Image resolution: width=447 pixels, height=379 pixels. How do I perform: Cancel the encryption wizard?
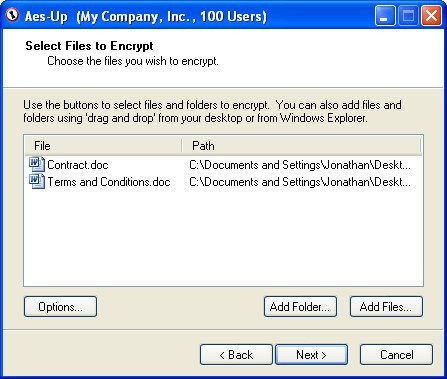tap(396, 355)
